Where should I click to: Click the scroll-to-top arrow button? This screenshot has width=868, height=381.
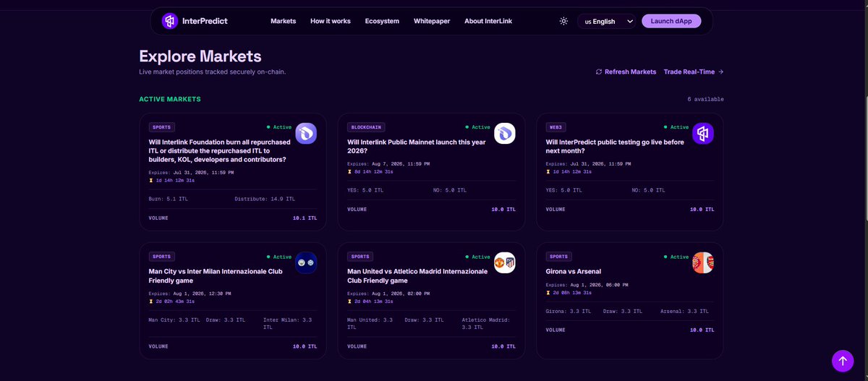pos(843,361)
